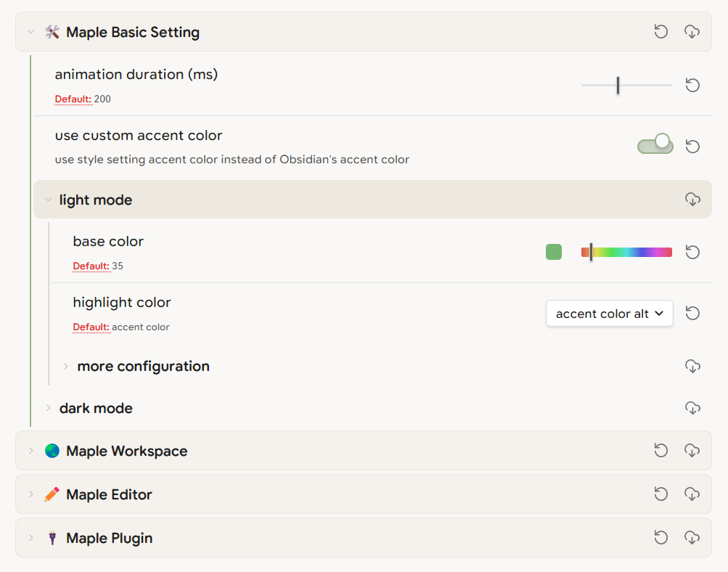Image resolution: width=728 pixels, height=572 pixels.
Task: Click the Maple Basic Setting heading
Action: (133, 32)
